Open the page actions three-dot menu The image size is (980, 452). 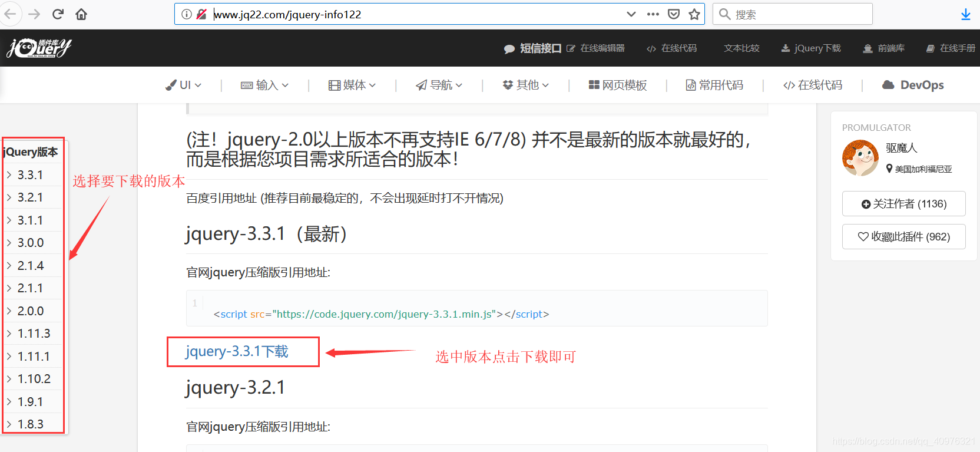click(653, 14)
